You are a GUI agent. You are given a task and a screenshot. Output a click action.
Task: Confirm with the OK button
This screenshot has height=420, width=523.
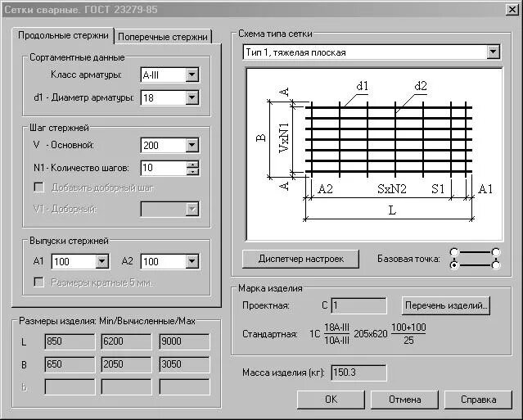[331, 400]
